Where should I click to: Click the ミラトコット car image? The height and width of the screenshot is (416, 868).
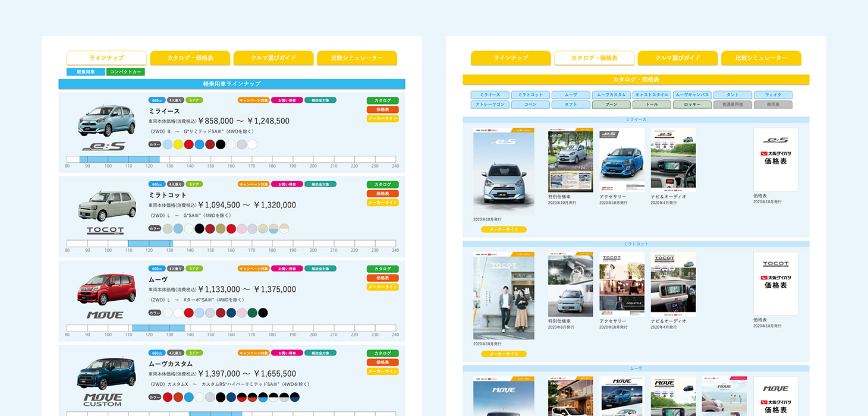(107, 206)
